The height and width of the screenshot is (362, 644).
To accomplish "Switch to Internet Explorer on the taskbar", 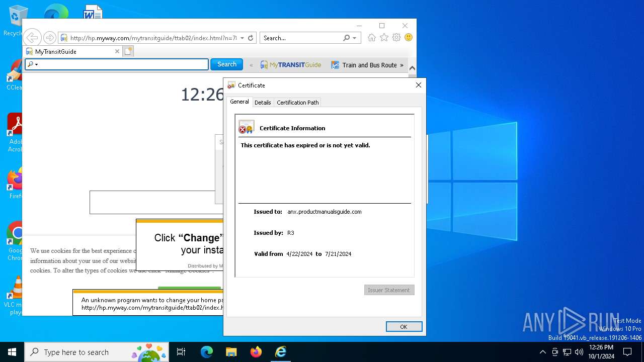I will (281, 352).
